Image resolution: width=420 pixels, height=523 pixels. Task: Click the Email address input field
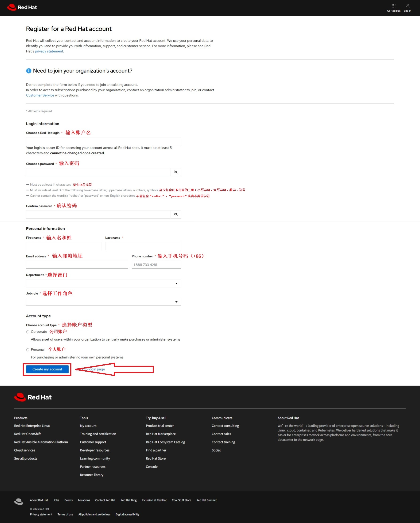tap(77, 265)
